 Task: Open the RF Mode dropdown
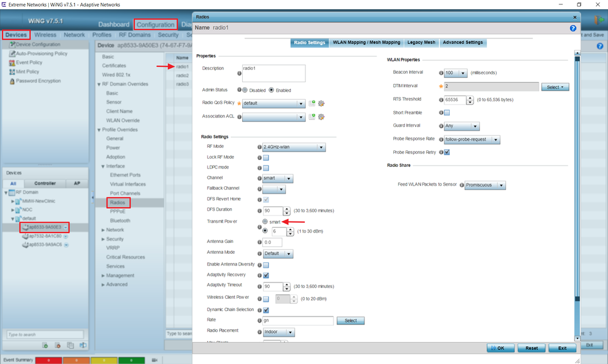click(x=321, y=147)
